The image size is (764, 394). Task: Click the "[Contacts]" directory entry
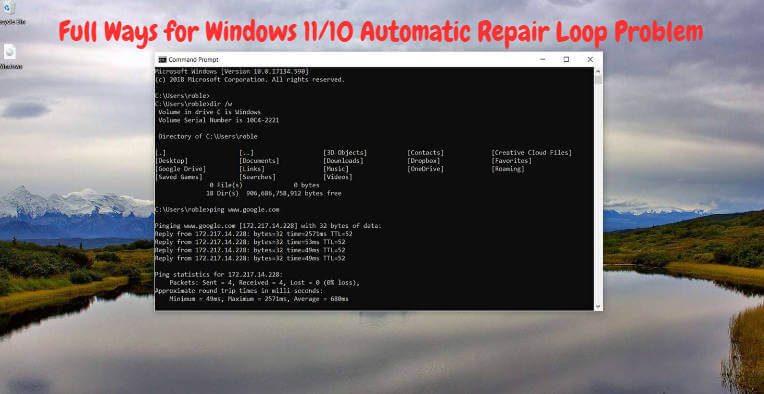pos(425,152)
